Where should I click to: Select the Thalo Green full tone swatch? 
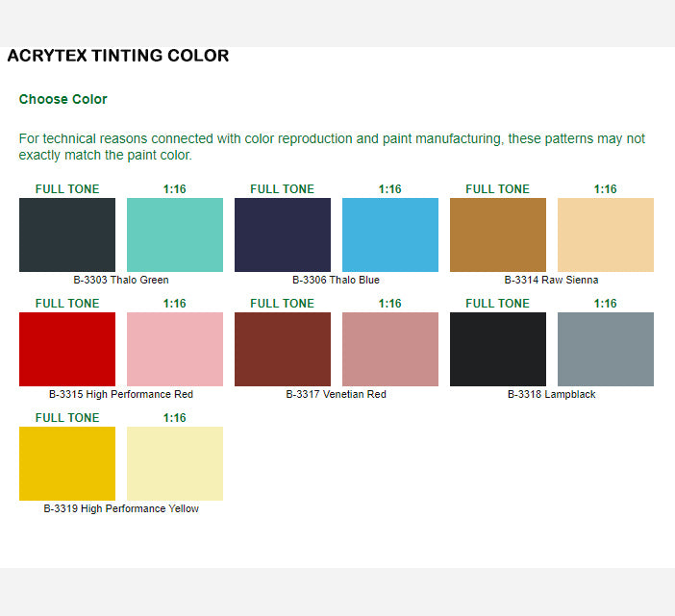click(x=67, y=234)
